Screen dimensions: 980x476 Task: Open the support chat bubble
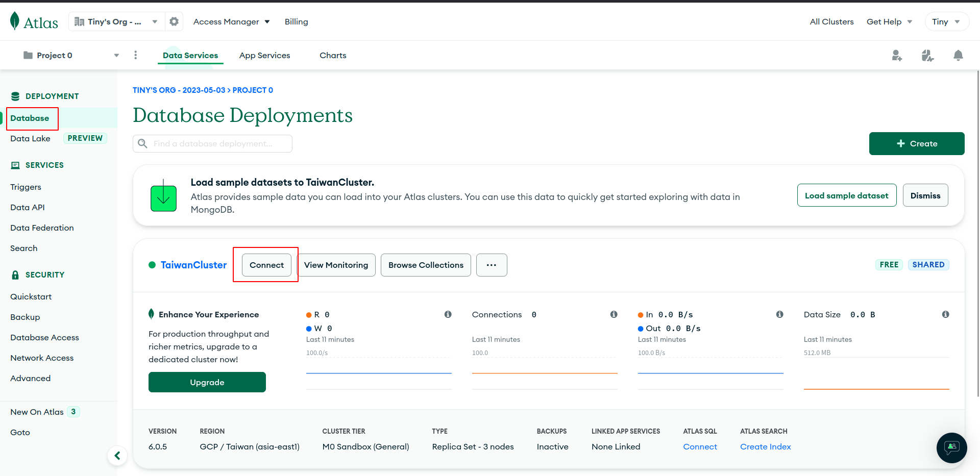tap(951, 448)
